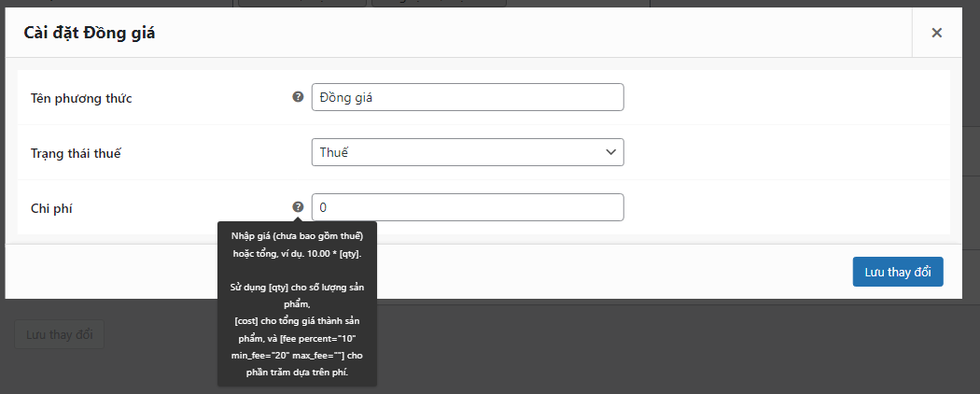Click the dimmed Lưu thay đổi button behind the dialog
Image resolution: width=980 pixels, height=394 pixels.
(x=59, y=334)
